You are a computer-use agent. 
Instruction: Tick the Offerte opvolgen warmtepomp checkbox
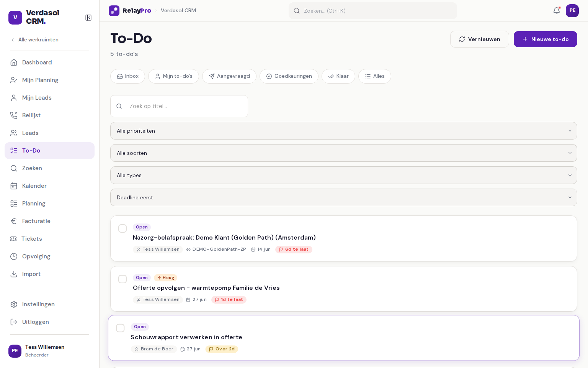pos(122,279)
